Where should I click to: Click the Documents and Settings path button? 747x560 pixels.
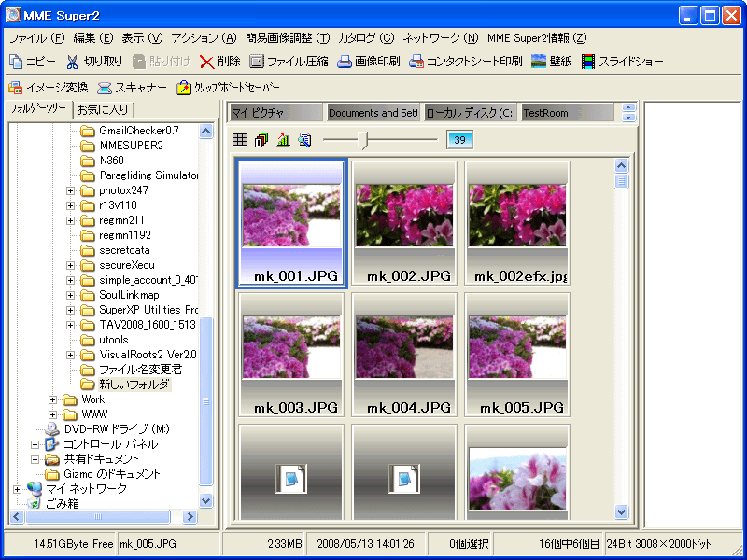point(373,113)
